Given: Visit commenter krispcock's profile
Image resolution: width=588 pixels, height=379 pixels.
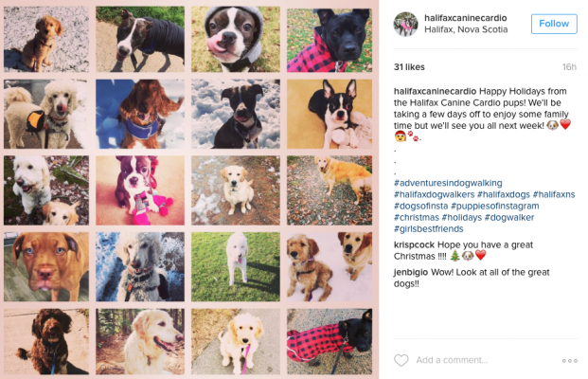Looking at the screenshot, I should (414, 244).
